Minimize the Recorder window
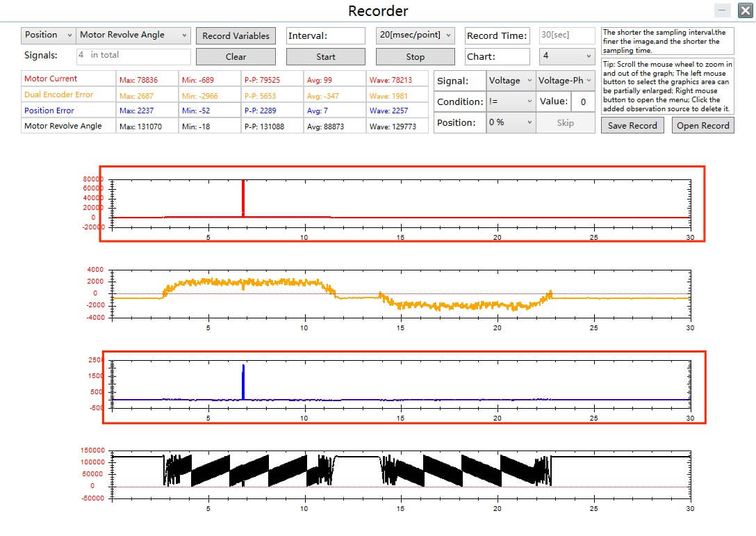 click(x=723, y=10)
